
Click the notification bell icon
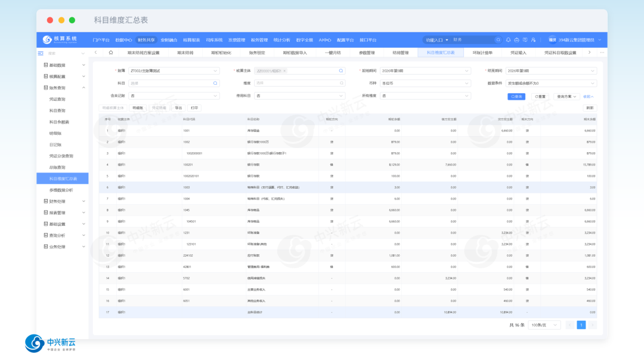(508, 40)
